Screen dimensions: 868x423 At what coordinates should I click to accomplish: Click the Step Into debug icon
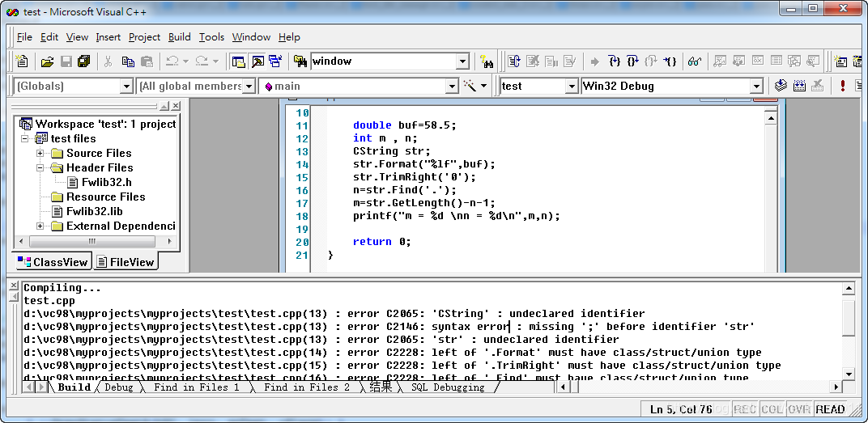click(615, 61)
